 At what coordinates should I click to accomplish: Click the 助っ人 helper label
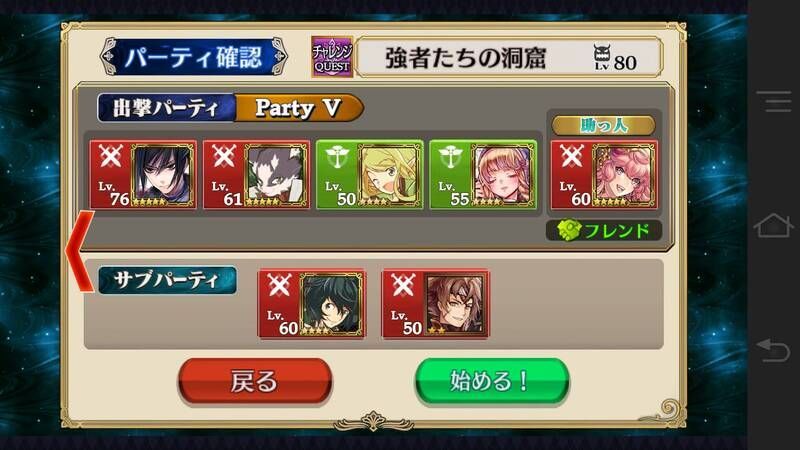pos(604,126)
